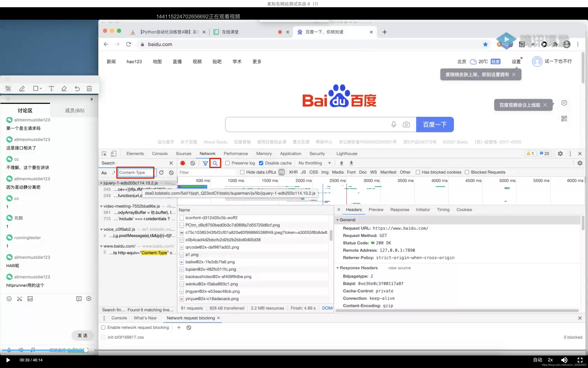Open DevTools more options menu
588x368 pixels.
pos(570,154)
